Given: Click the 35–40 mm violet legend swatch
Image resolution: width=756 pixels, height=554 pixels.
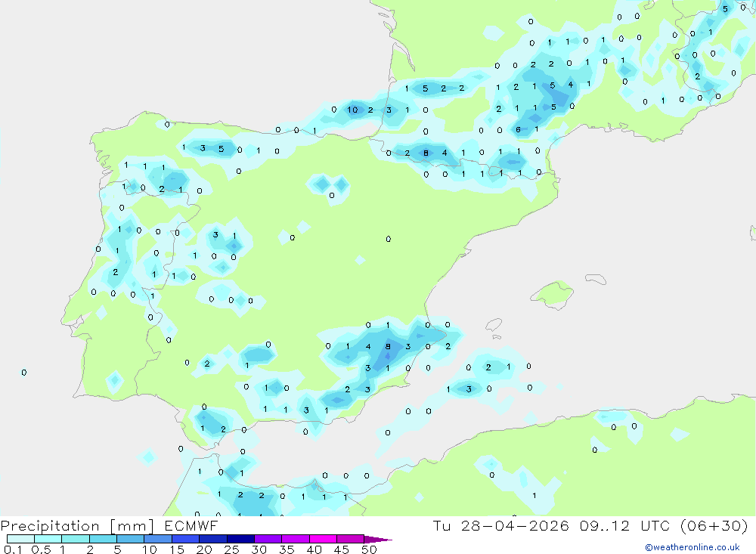Looking at the screenshot, I should pos(296,539).
